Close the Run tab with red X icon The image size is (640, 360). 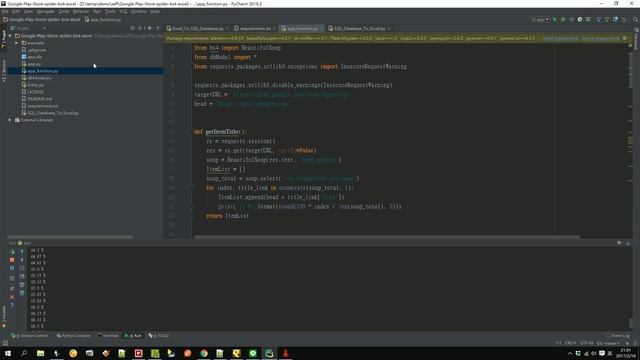click(12, 297)
